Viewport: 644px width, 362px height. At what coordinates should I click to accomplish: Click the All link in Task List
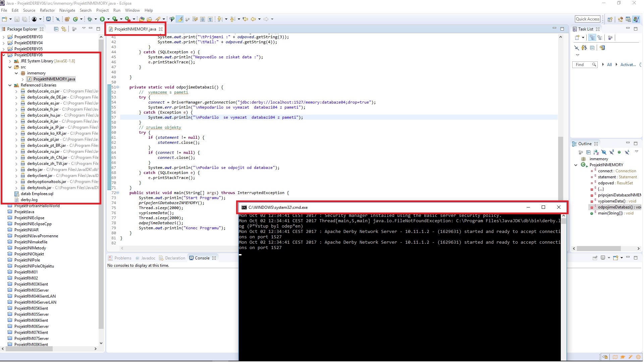(609, 65)
